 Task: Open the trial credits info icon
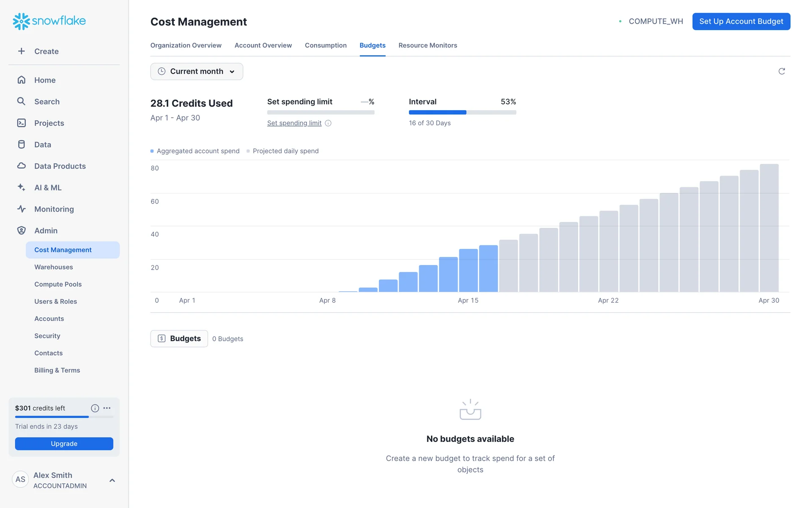pyautogui.click(x=95, y=408)
